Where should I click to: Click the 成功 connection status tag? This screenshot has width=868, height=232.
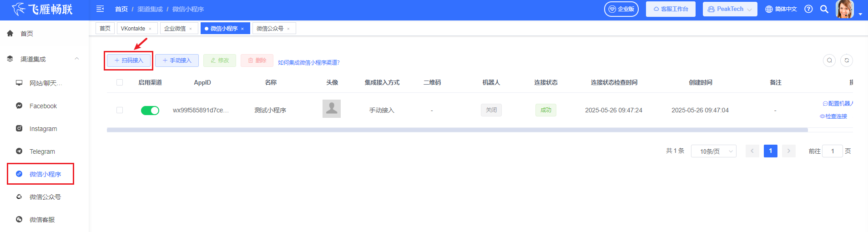click(546, 110)
